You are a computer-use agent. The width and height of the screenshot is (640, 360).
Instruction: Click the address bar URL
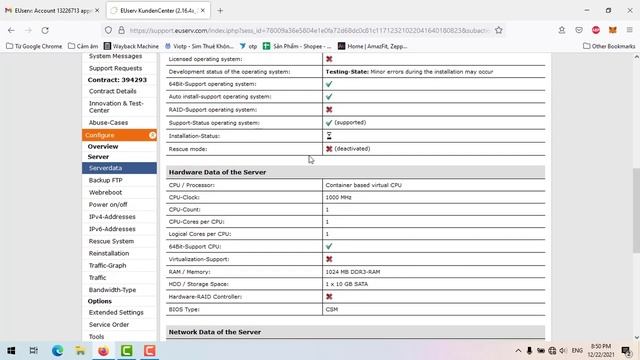pos(309,30)
